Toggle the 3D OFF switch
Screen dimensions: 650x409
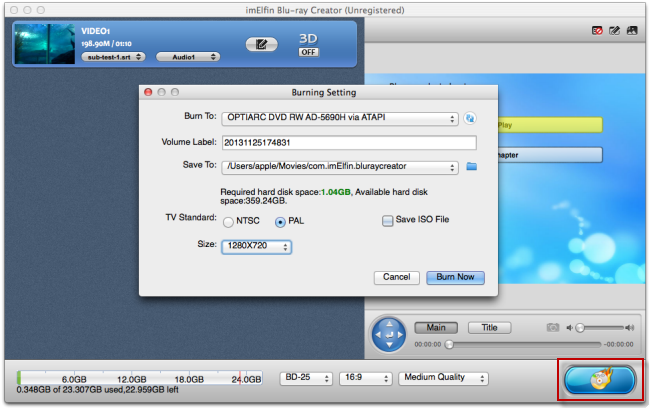click(x=308, y=52)
